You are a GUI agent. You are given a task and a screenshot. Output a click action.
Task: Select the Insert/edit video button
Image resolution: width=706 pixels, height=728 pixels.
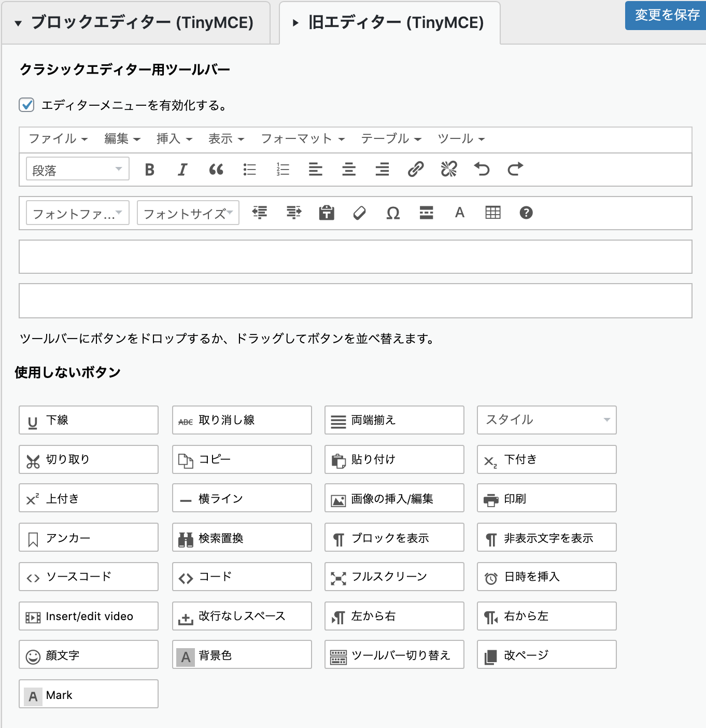point(89,616)
